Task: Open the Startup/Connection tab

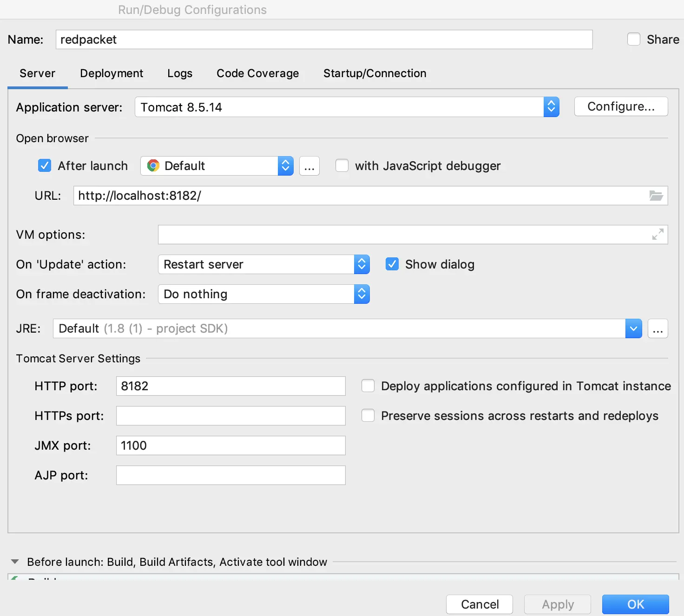Action: tap(375, 73)
